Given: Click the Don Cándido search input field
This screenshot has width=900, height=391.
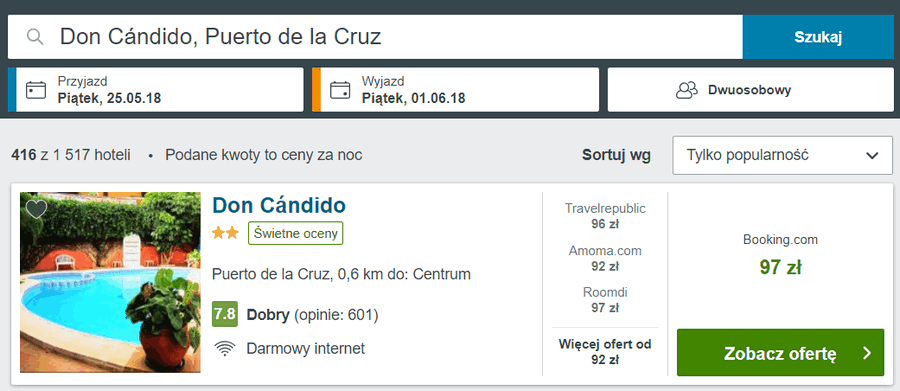Looking at the screenshot, I should pyautogui.click(x=375, y=37).
